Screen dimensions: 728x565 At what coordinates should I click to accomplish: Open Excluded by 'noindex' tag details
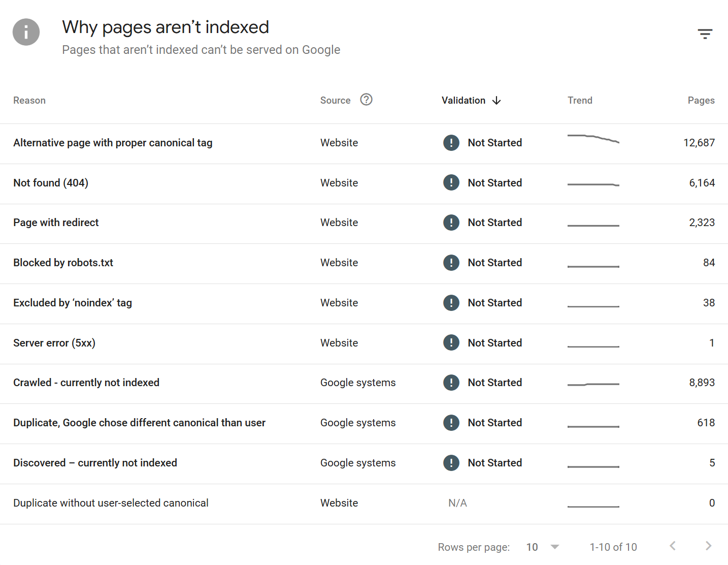(x=73, y=303)
